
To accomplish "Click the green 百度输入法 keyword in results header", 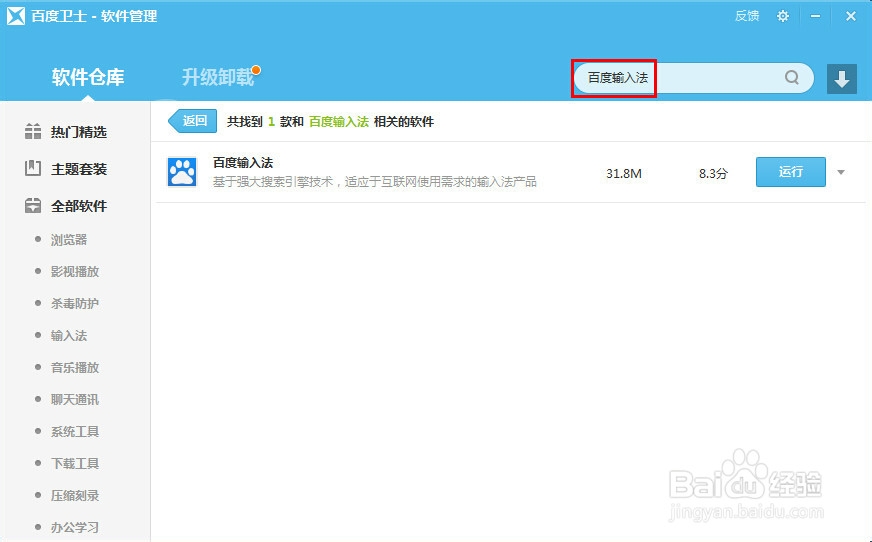I will click(x=339, y=122).
